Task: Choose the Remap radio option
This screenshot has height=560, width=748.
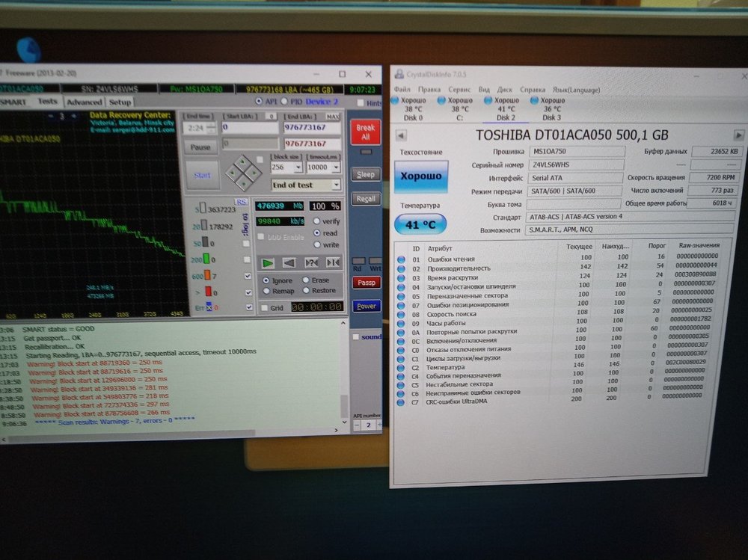Action: coord(266,290)
